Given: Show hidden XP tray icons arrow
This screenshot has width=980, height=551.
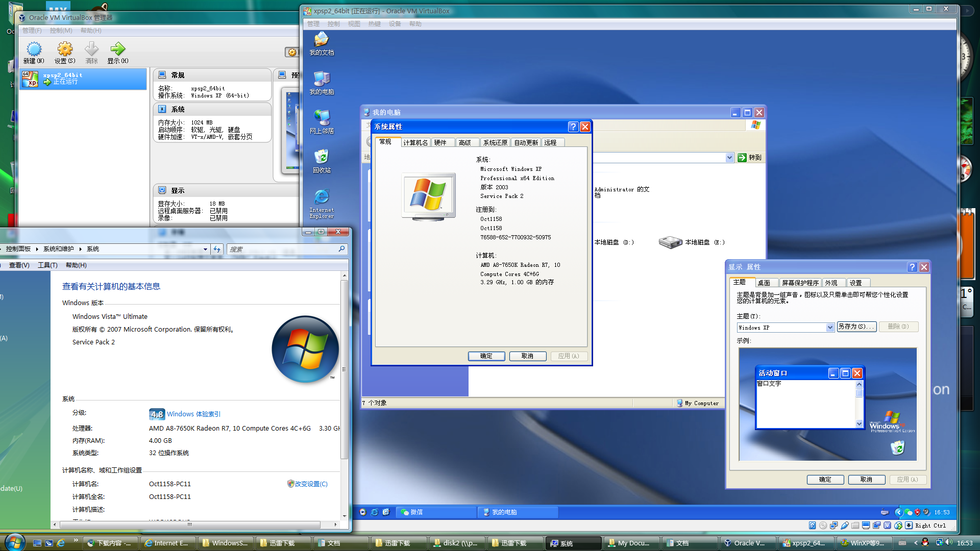Looking at the screenshot, I should [898, 512].
